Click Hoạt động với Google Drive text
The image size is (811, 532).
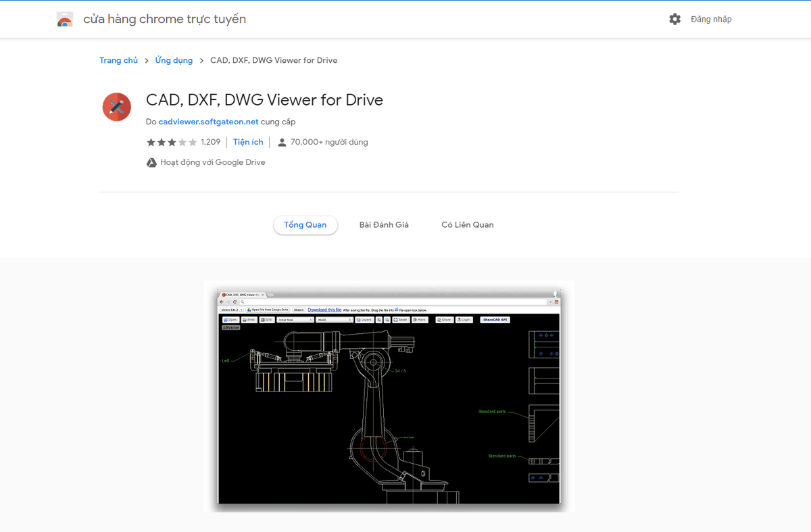(212, 162)
